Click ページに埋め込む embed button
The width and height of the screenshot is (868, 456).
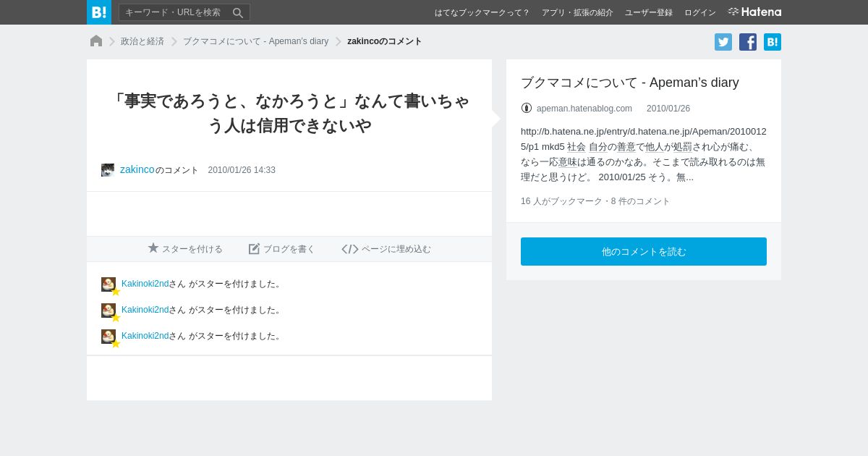386,248
